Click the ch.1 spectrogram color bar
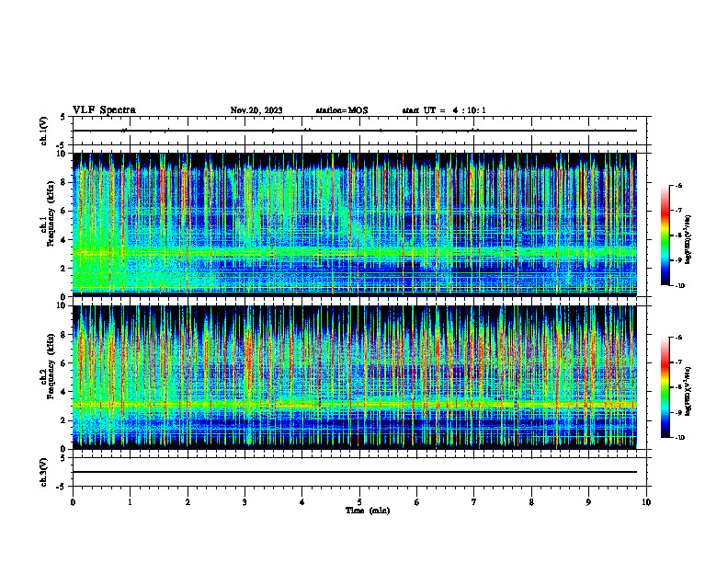Viewport: 728px width, 563px height. tap(665, 236)
